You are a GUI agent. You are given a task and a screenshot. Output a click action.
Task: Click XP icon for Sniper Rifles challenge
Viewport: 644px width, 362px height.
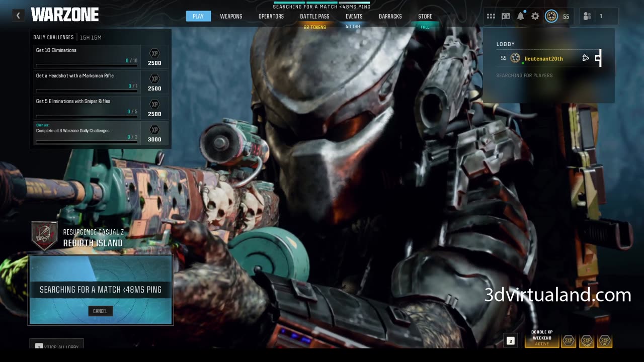pyautogui.click(x=155, y=105)
